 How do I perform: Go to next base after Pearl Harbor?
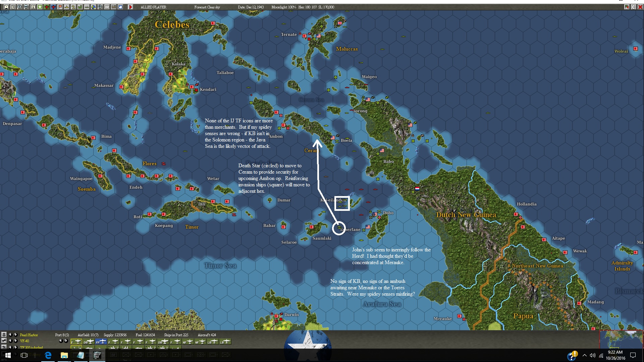pos(15,335)
